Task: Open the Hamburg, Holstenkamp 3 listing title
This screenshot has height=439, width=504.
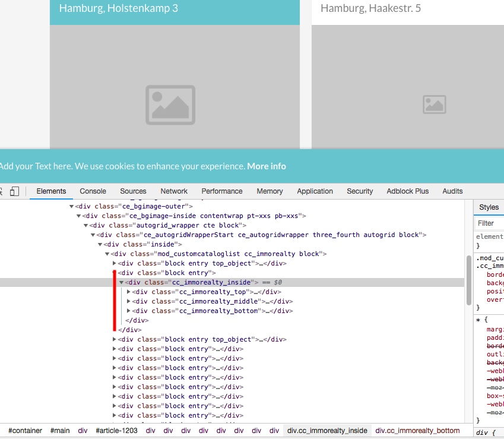Action: (119, 8)
